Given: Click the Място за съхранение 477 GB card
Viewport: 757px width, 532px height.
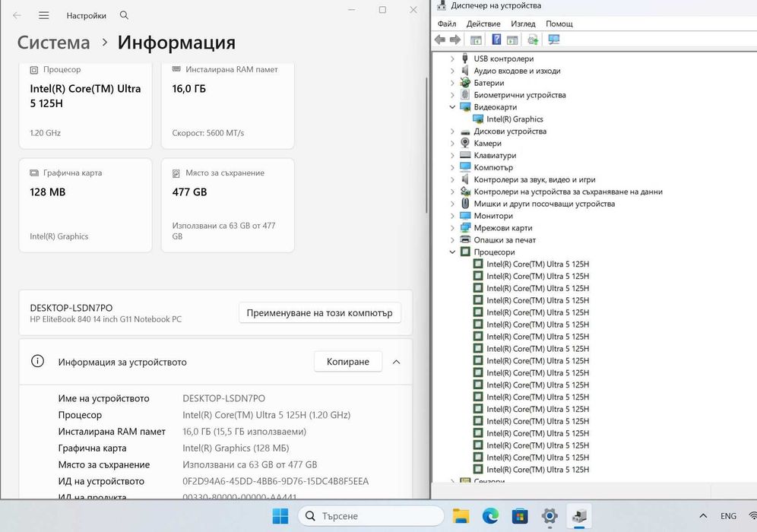Looking at the screenshot, I should (228, 205).
